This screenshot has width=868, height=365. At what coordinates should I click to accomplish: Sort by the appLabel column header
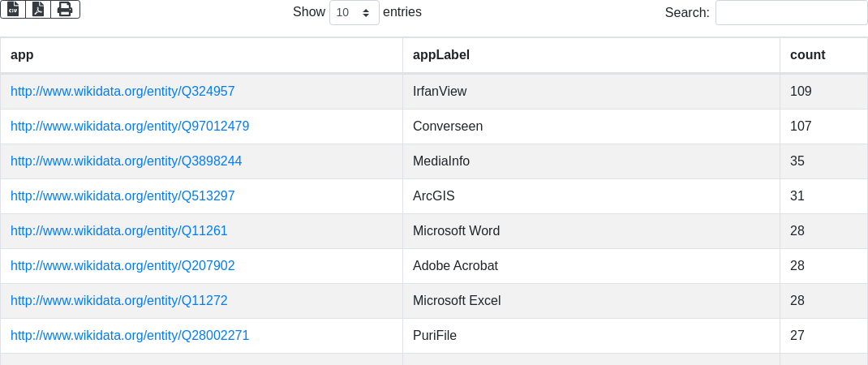[x=591, y=55]
